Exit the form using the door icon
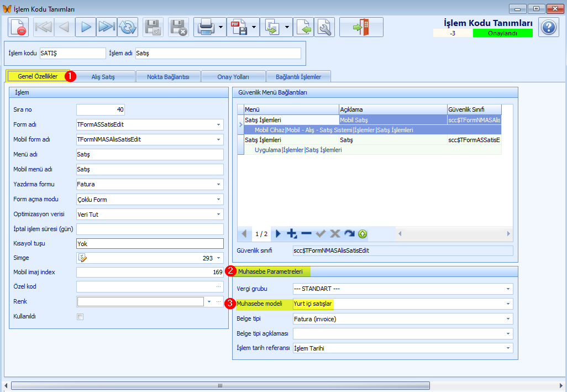 pos(361,27)
